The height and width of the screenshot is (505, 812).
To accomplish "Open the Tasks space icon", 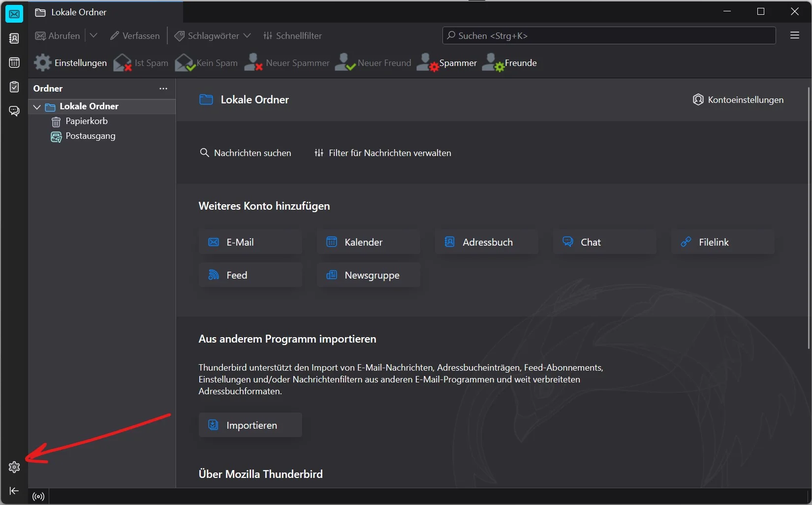I will click(14, 87).
